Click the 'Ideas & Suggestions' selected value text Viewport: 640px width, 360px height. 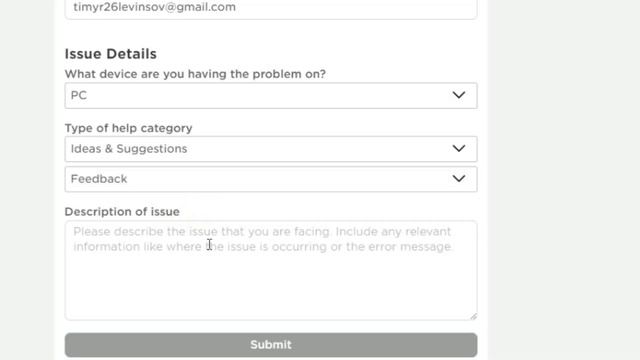click(129, 149)
